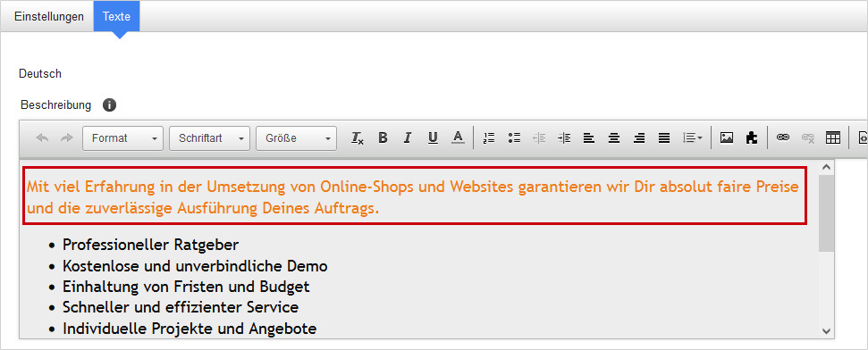Screen dimensions: 868x350
Task: Toggle underline formatting
Action: [433, 138]
